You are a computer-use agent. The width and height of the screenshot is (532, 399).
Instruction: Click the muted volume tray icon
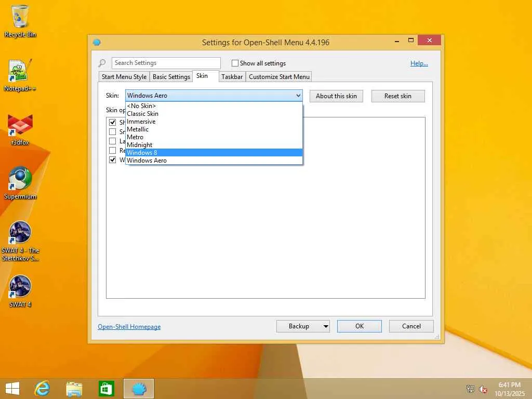(483, 389)
